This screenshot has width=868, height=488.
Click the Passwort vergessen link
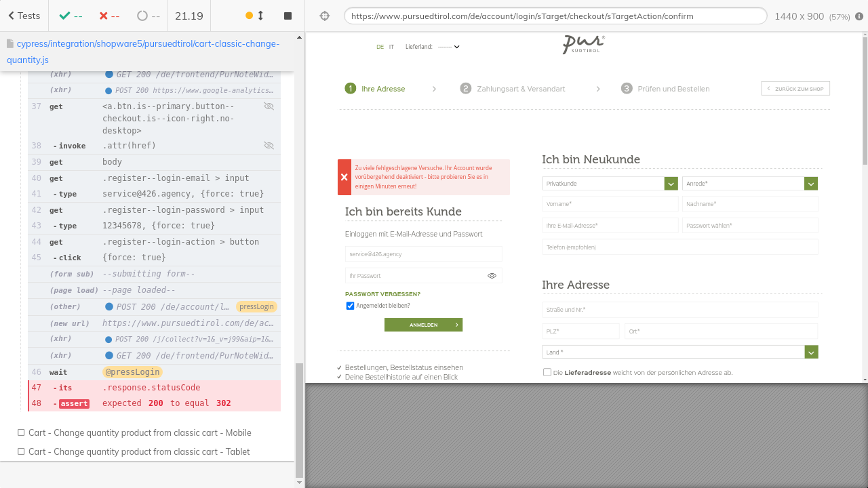[382, 294]
